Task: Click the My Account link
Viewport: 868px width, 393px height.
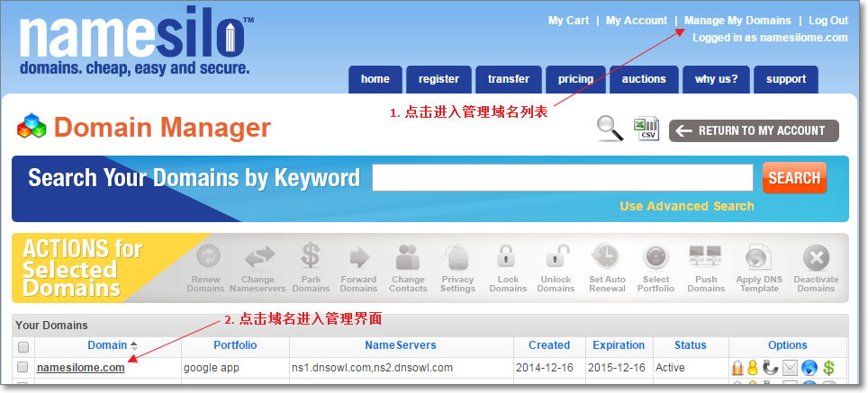Action: (637, 21)
